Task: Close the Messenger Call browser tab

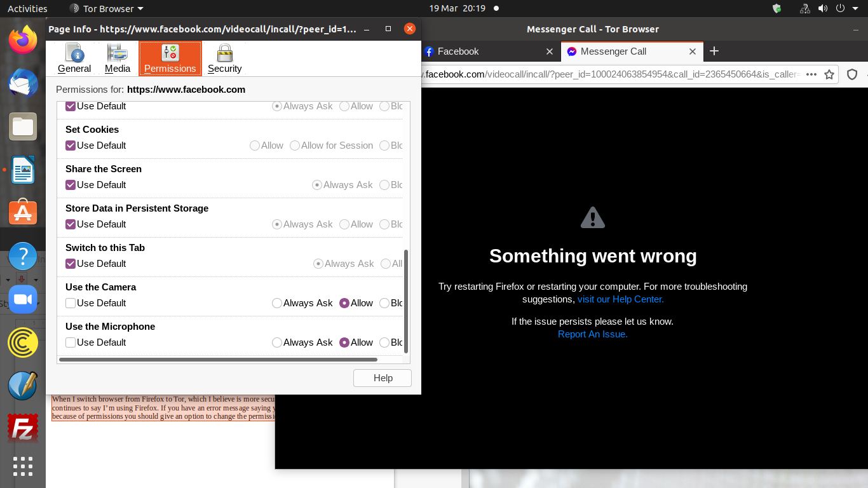Action: [x=693, y=51]
